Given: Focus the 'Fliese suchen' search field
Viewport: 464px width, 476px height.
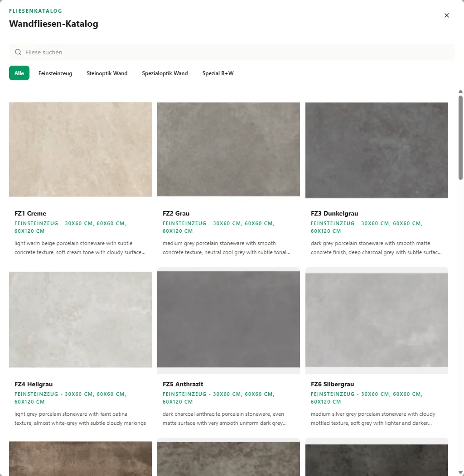Looking at the screenshot, I should (x=232, y=52).
